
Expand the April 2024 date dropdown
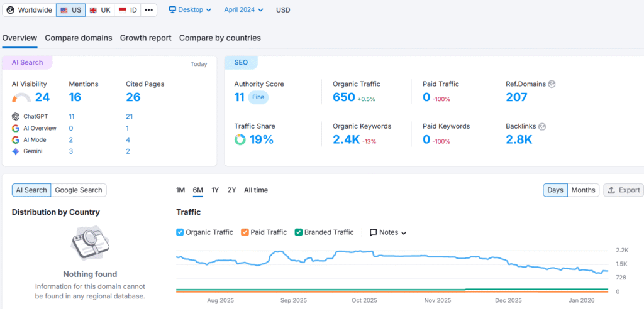[243, 10]
